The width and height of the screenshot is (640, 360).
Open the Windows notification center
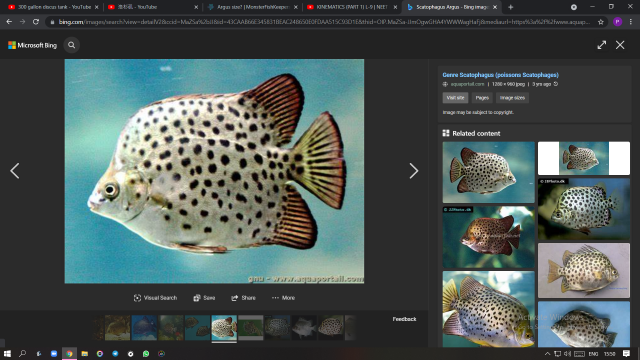[x=627, y=354]
